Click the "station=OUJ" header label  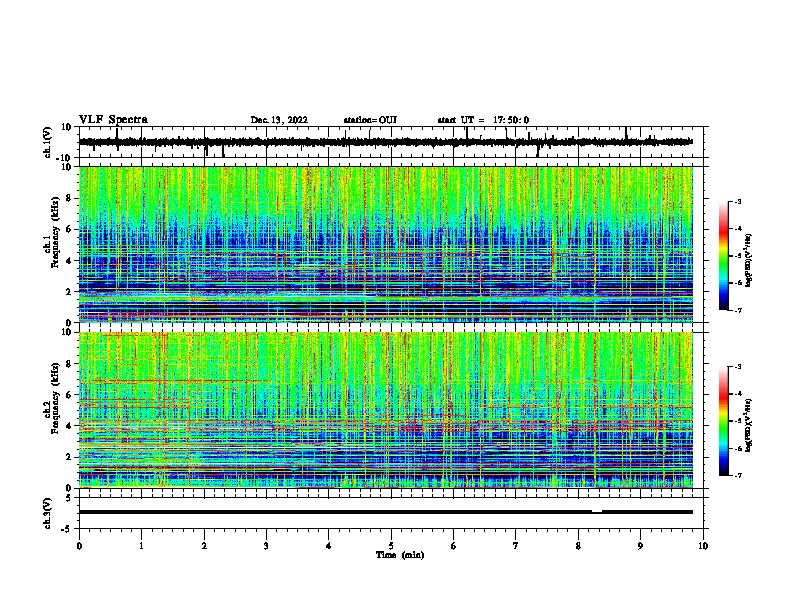(370, 120)
